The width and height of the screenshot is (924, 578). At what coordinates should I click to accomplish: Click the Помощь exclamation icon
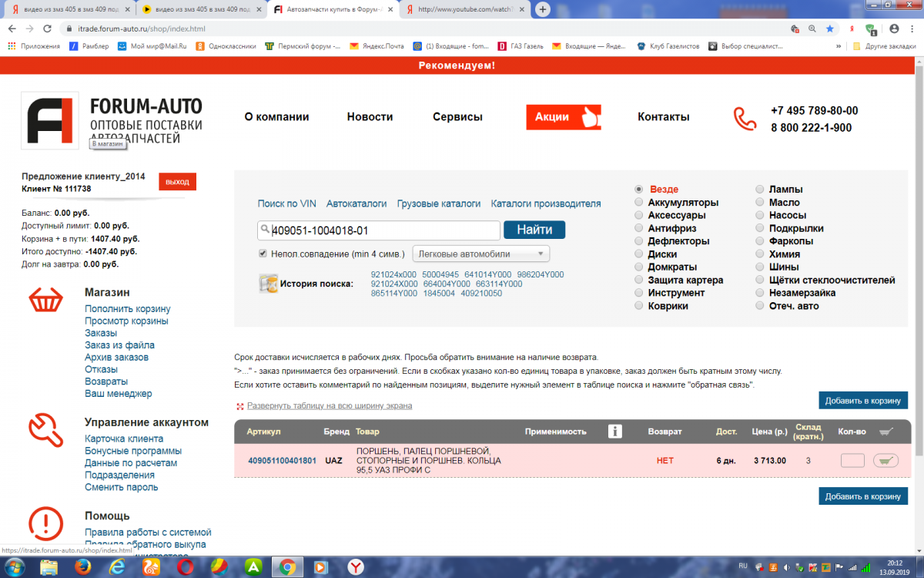(x=45, y=523)
